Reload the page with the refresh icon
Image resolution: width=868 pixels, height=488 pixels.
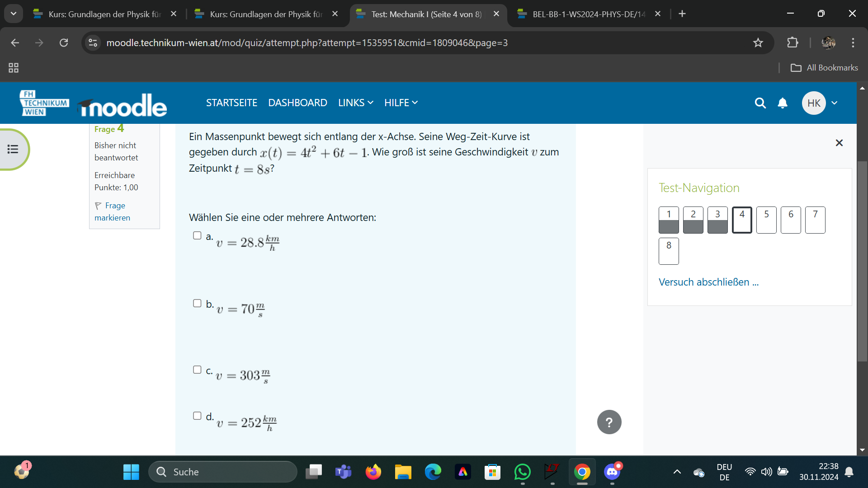click(64, 42)
